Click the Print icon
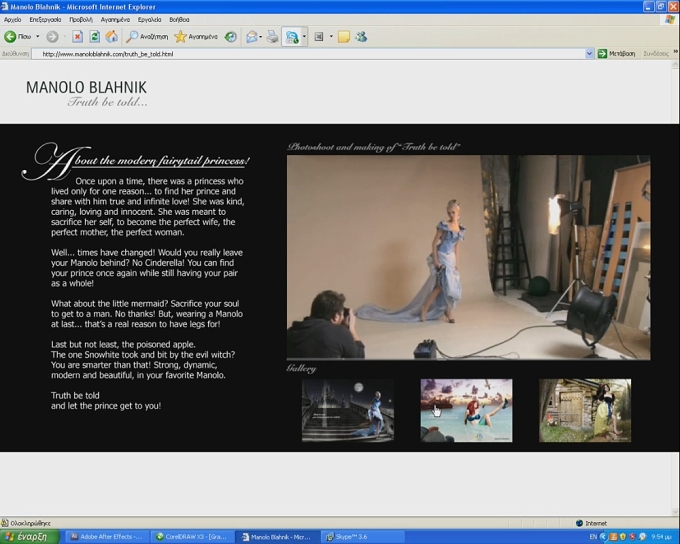Screen dimensions: 680x544 [272, 37]
